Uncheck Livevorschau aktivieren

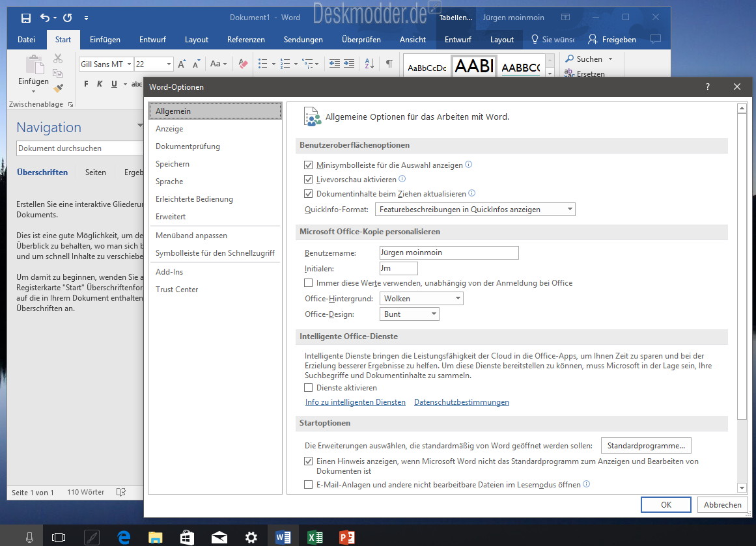coord(309,179)
